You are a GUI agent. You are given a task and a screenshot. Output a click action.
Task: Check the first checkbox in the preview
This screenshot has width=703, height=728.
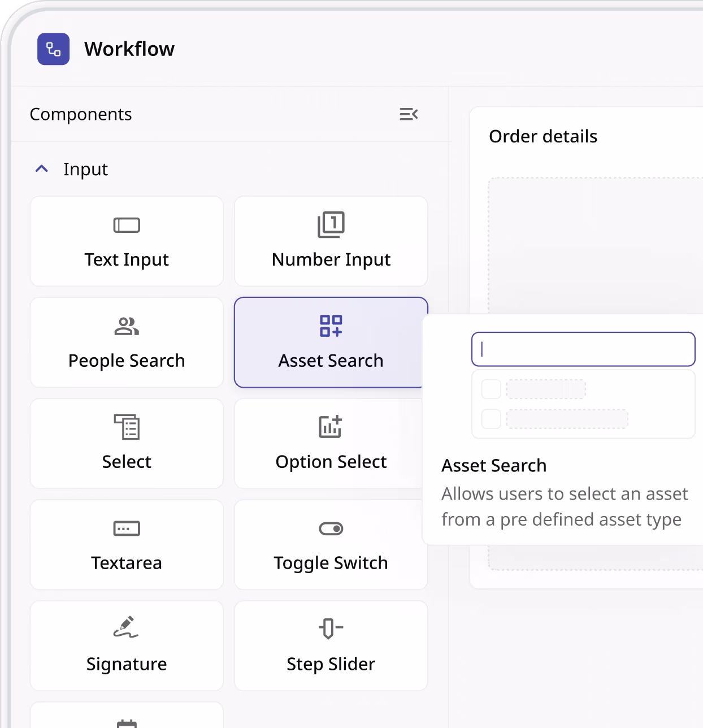coord(491,389)
